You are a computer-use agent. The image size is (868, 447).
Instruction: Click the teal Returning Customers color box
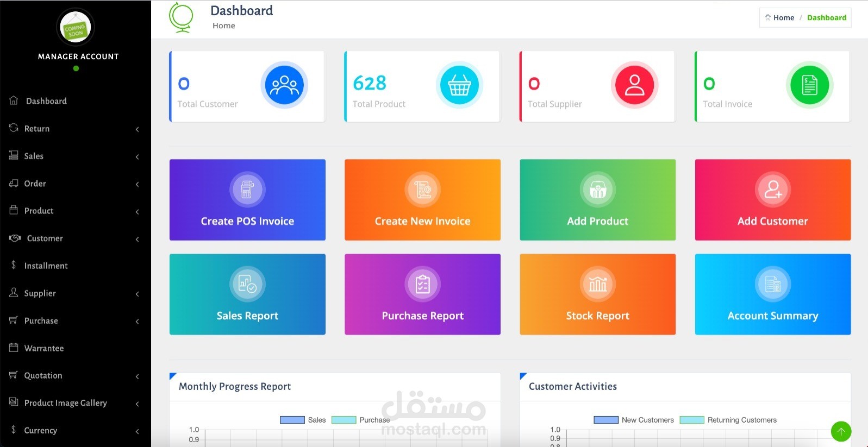tap(692, 420)
